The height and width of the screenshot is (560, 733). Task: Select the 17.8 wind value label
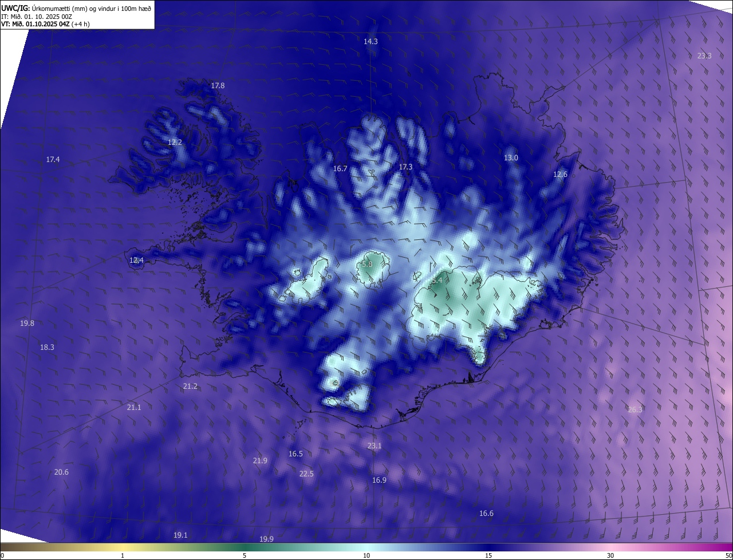(218, 85)
